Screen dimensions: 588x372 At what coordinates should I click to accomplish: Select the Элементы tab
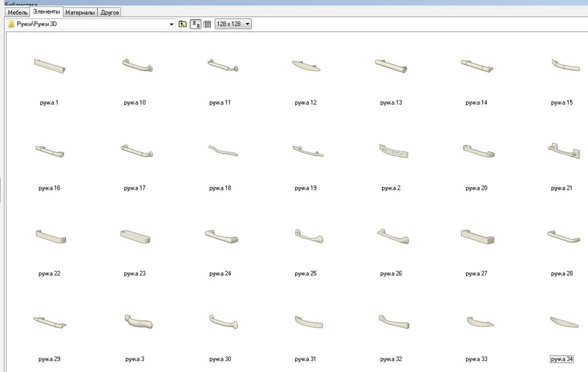pyautogui.click(x=46, y=11)
